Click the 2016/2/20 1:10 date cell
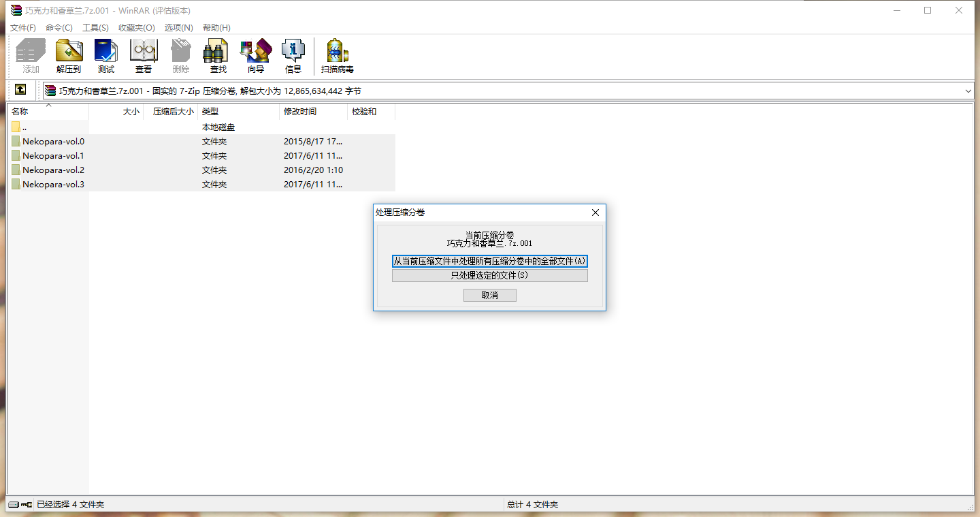The height and width of the screenshot is (517, 980). 313,170
